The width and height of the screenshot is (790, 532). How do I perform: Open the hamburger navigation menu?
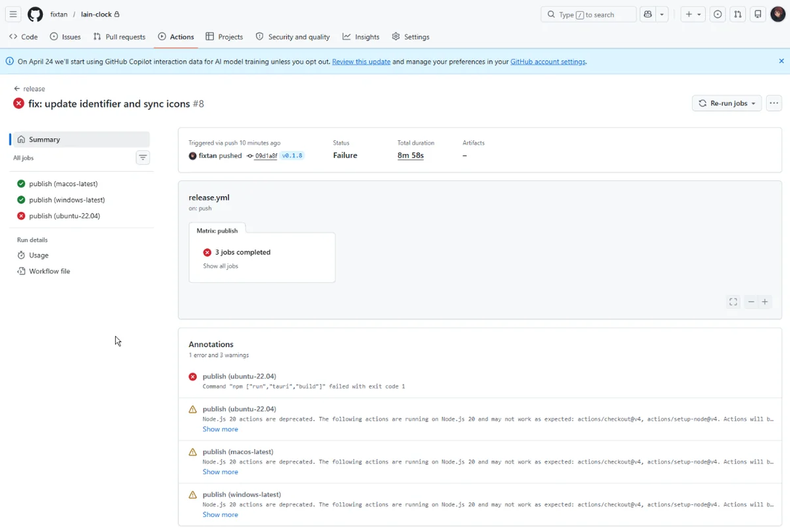(13, 14)
